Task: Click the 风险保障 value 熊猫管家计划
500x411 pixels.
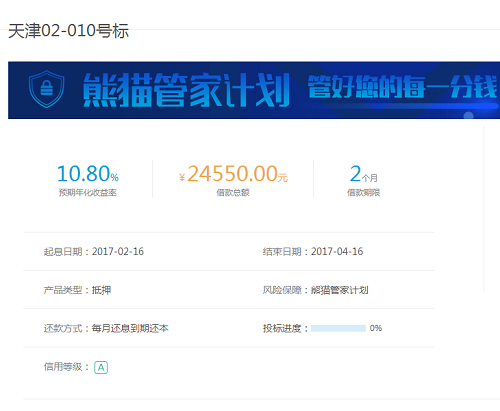Action: 340,290
